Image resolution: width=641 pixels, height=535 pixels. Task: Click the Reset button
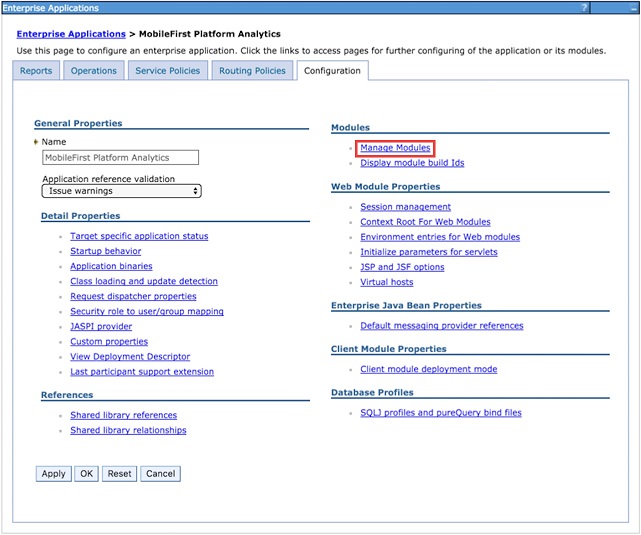click(x=119, y=474)
